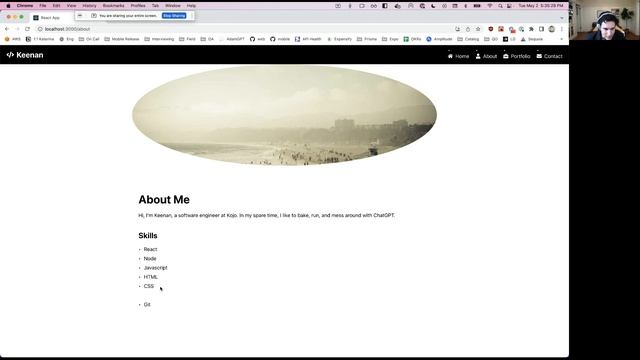640x360 pixels.
Task: Click the person icon next to About
Action: (x=478, y=56)
